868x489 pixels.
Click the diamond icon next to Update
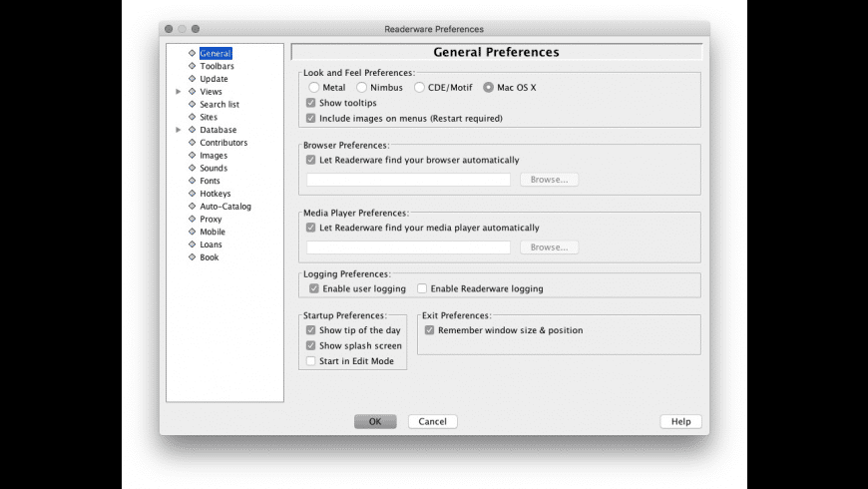point(193,79)
